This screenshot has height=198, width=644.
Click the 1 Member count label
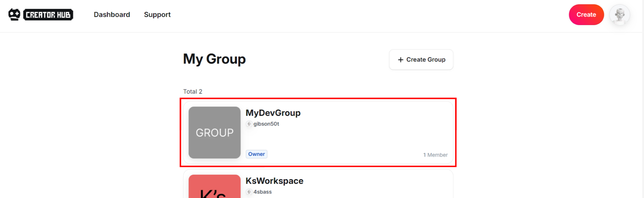435,155
